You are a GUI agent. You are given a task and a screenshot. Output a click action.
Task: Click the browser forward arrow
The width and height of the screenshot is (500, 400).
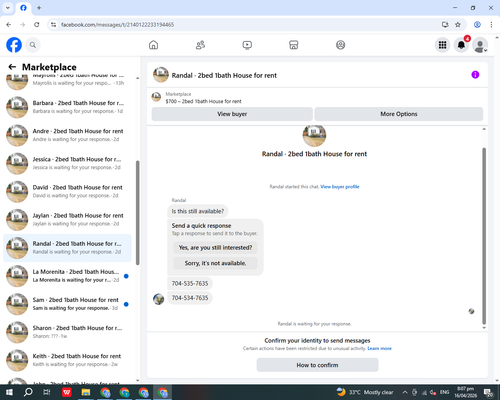23,25
